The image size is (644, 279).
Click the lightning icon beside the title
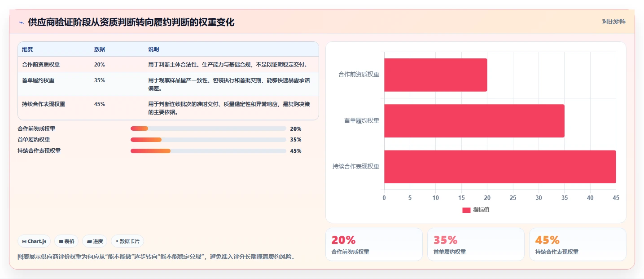21,22
